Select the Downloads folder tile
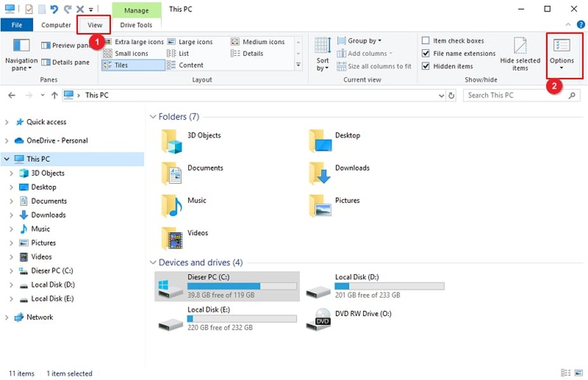 coord(339,174)
